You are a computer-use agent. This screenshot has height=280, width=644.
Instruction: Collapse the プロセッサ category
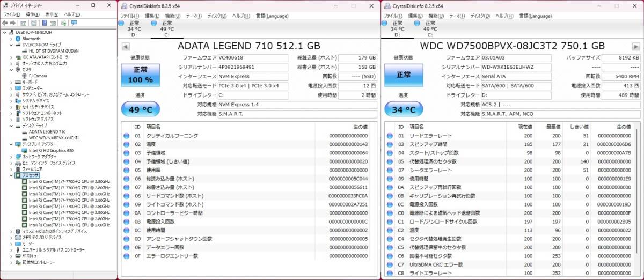12,175
